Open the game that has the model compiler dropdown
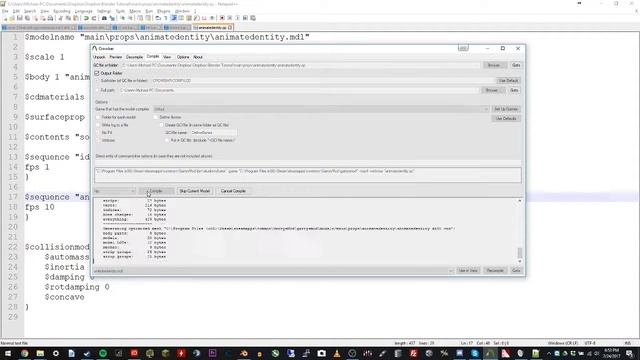The width and height of the screenshot is (640, 360). coord(321,109)
